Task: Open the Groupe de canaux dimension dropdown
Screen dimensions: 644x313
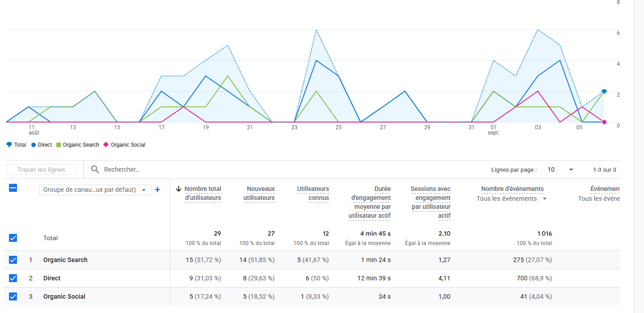Action: [x=95, y=190]
